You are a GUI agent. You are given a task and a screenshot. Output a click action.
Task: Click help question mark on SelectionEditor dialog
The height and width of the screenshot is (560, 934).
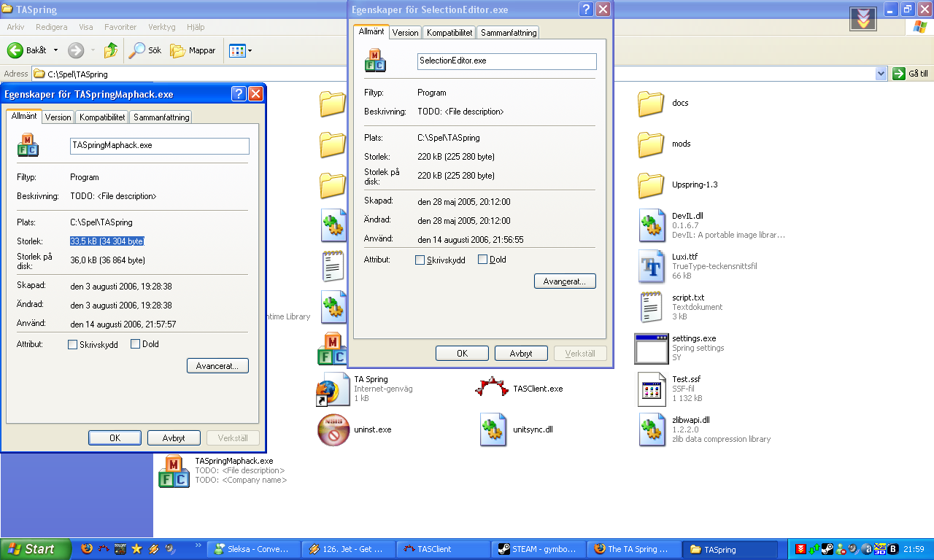click(586, 9)
